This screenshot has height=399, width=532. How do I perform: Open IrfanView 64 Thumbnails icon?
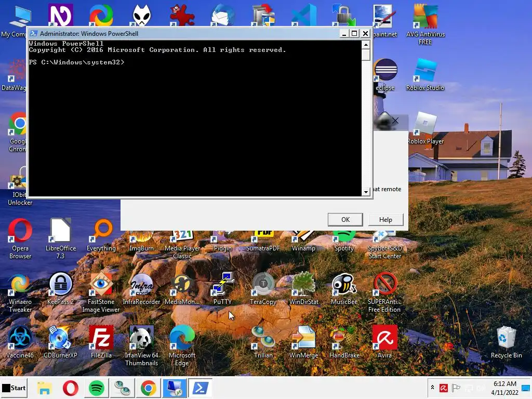click(x=141, y=345)
